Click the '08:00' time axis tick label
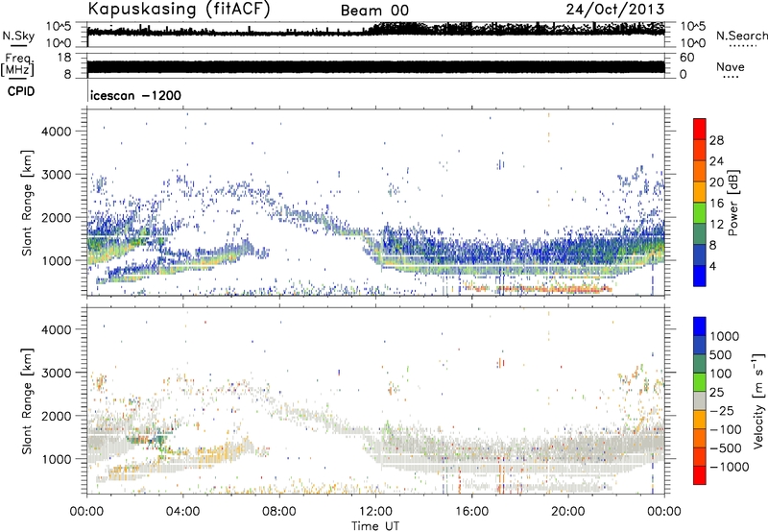This screenshot has width=768, height=532. tap(279, 512)
